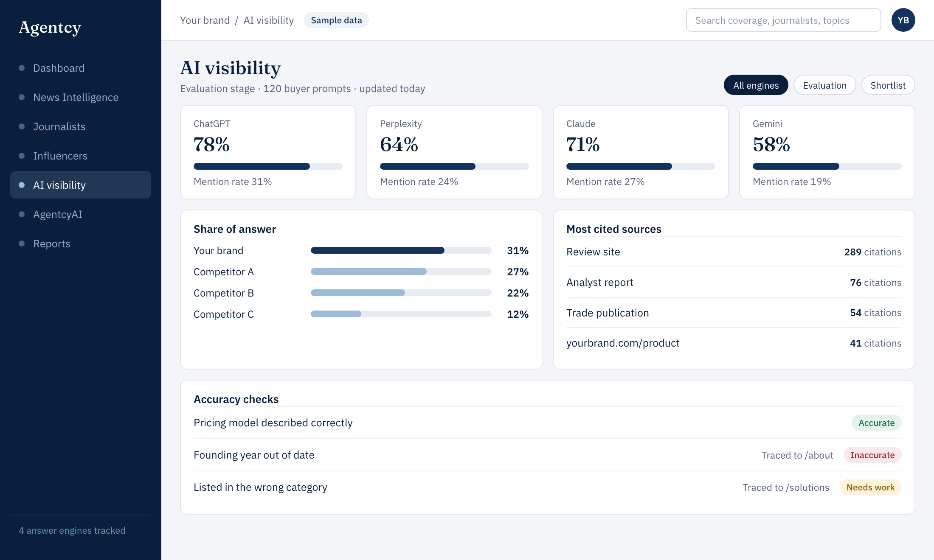Open the Influencers section
This screenshot has height=560, width=934.
pos(81,156)
